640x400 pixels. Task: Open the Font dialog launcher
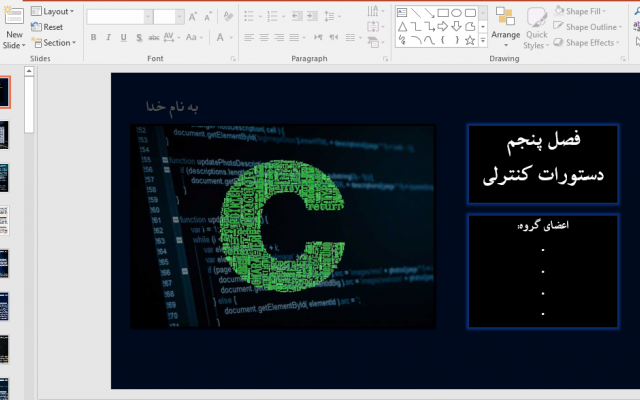233,59
